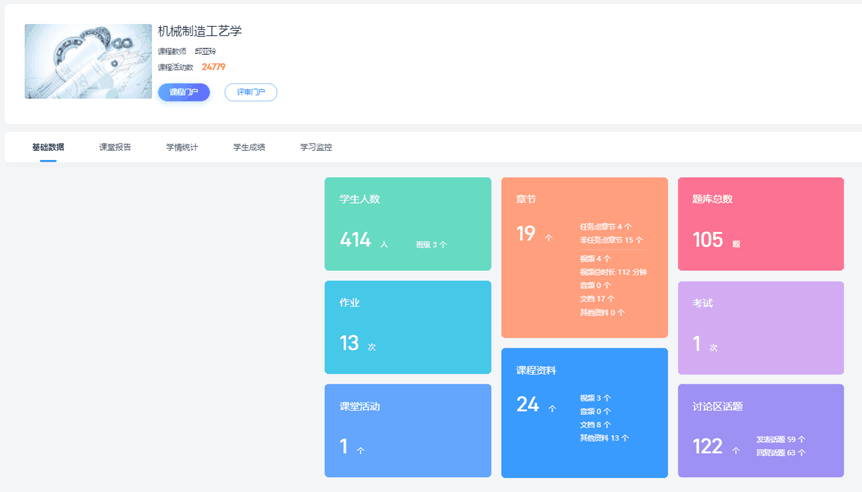
Task: Click the 章节 count of 19
Action: pos(526,235)
